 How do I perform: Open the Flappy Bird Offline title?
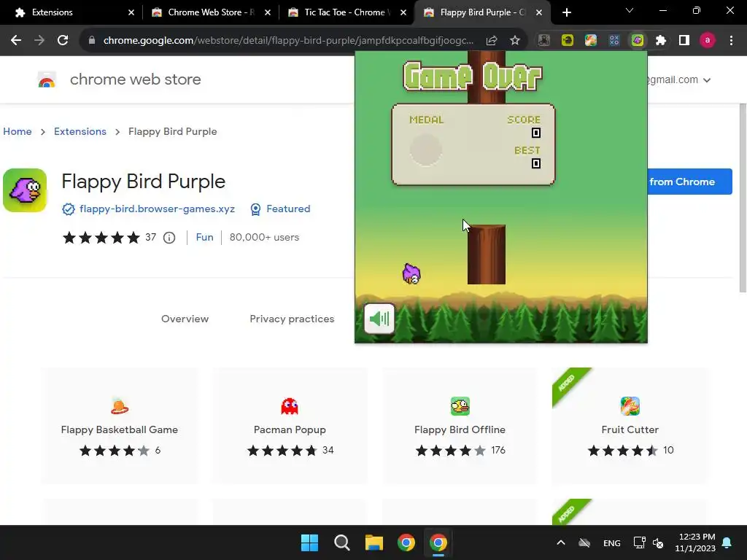(x=460, y=429)
